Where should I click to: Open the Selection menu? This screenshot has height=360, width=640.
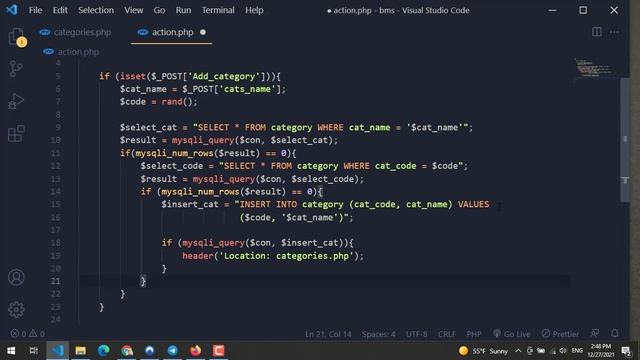point(96,10)
